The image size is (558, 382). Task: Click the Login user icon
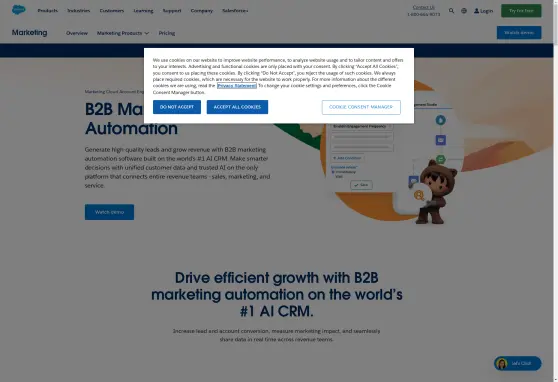pos(477,11)
